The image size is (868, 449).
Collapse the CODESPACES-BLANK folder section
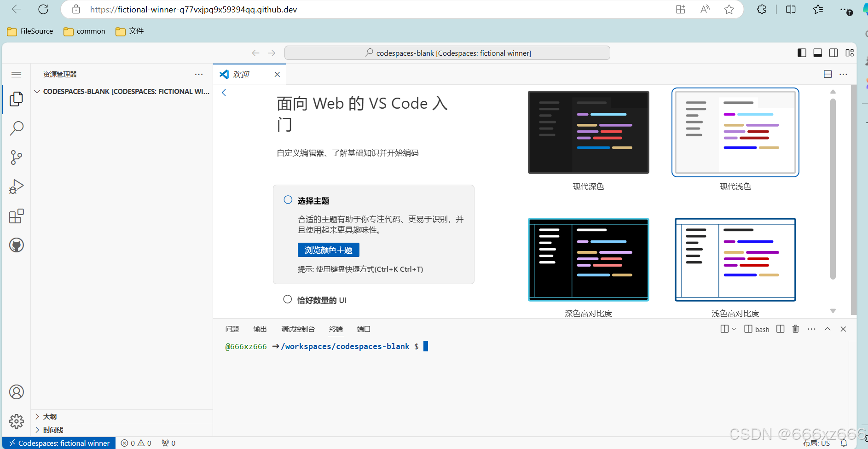[x=122, y=92]
